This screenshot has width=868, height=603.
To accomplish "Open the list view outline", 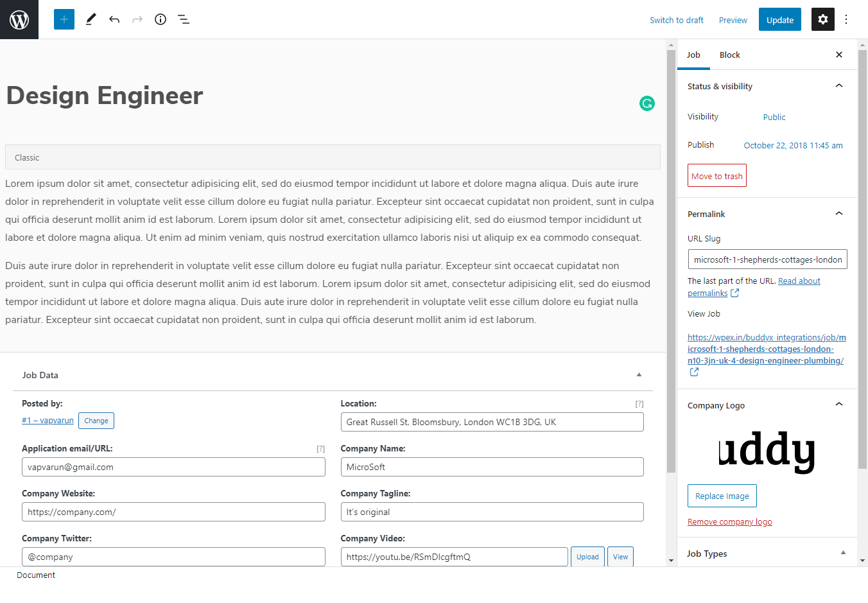I will 184,19.
